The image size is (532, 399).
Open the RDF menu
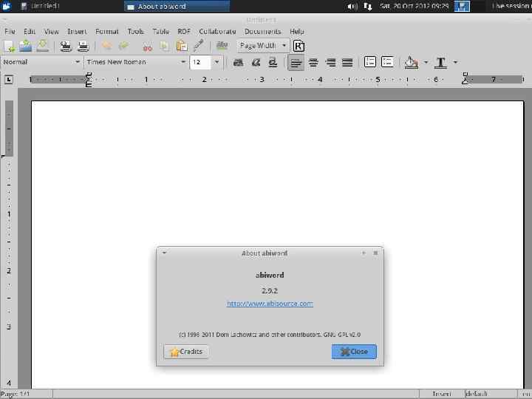coord(184,32)
